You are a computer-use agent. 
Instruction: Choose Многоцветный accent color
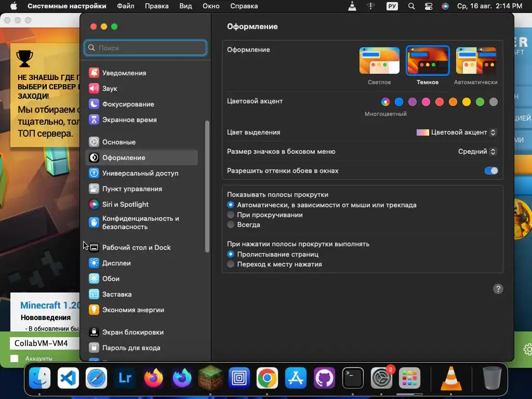pyautogui.click(x=385, y=102)
